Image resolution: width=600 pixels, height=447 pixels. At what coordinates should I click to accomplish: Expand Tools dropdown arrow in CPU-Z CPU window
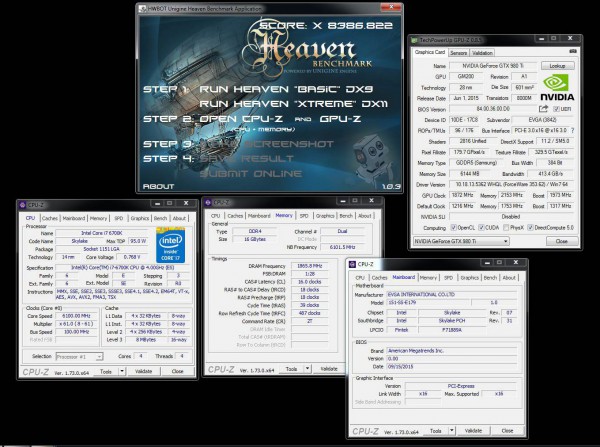[x=122, y=371]
